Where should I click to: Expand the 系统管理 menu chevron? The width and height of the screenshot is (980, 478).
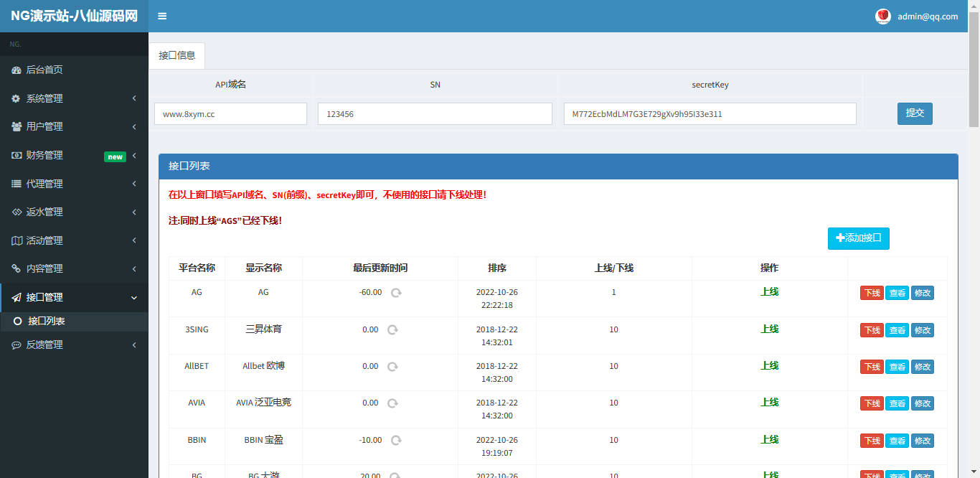point(134,98)
